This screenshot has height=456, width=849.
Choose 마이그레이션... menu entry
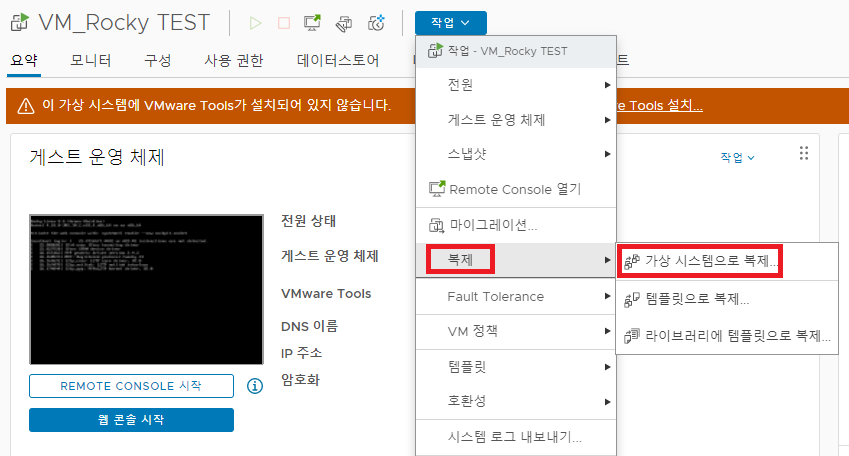(x=516, y=225)
